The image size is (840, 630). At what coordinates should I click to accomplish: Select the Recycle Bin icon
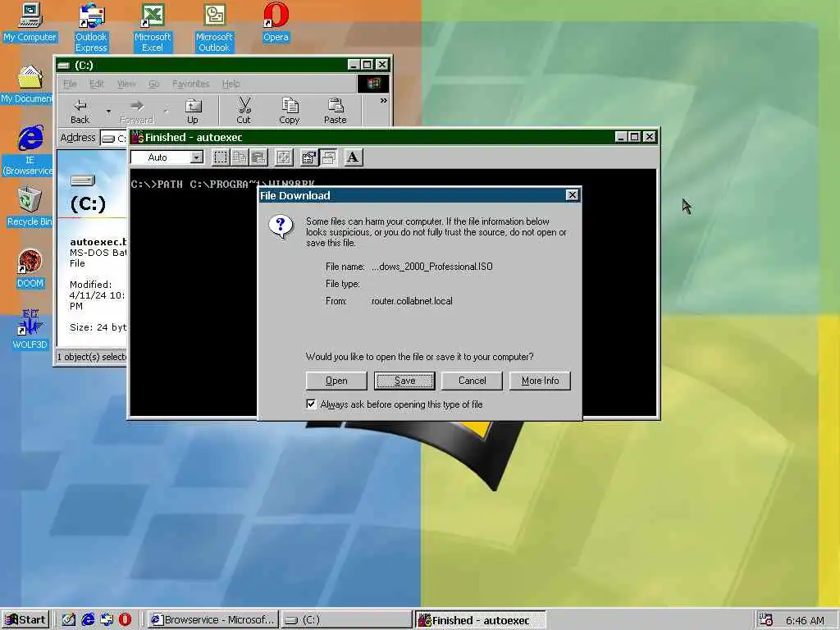30,207
